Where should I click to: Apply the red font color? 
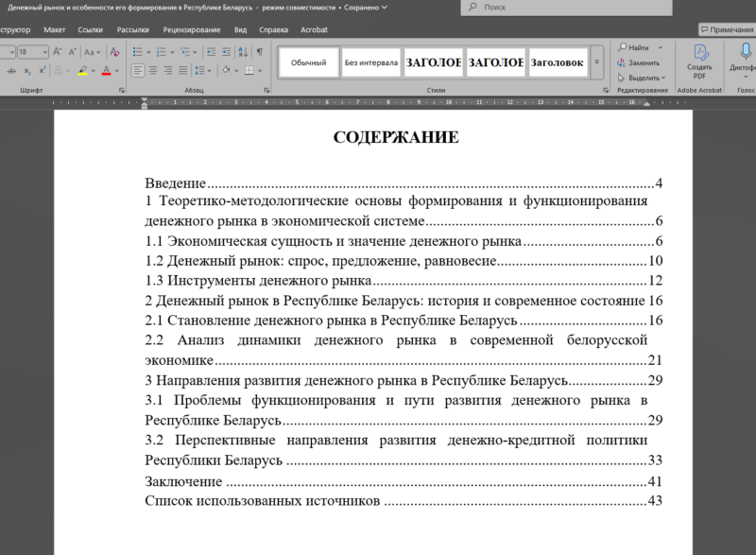click(107, 71)
